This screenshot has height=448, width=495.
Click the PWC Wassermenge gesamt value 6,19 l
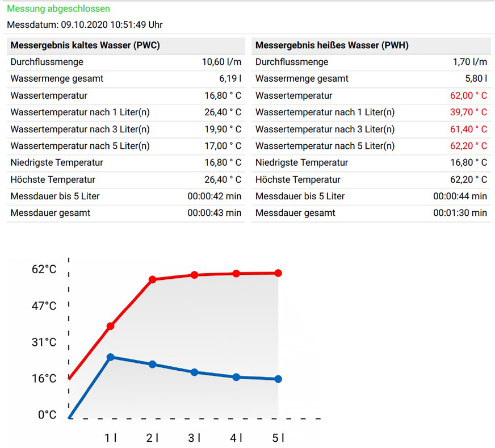[229, 78]
